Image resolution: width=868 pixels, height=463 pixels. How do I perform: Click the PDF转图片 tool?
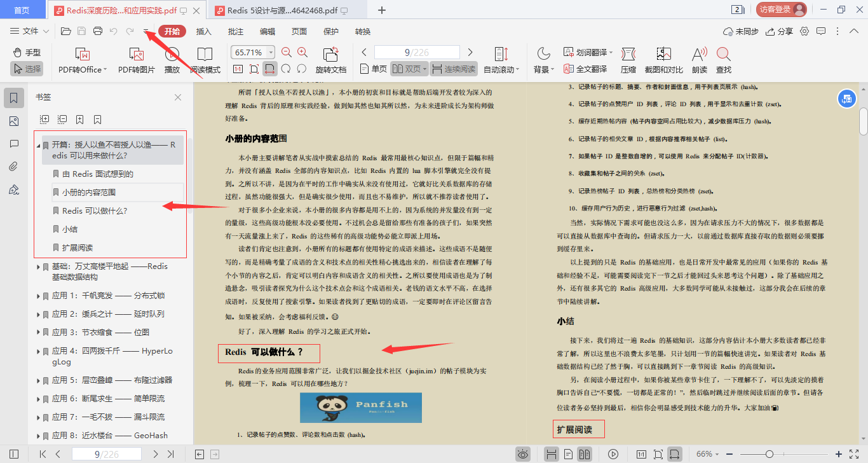(137, 61)
